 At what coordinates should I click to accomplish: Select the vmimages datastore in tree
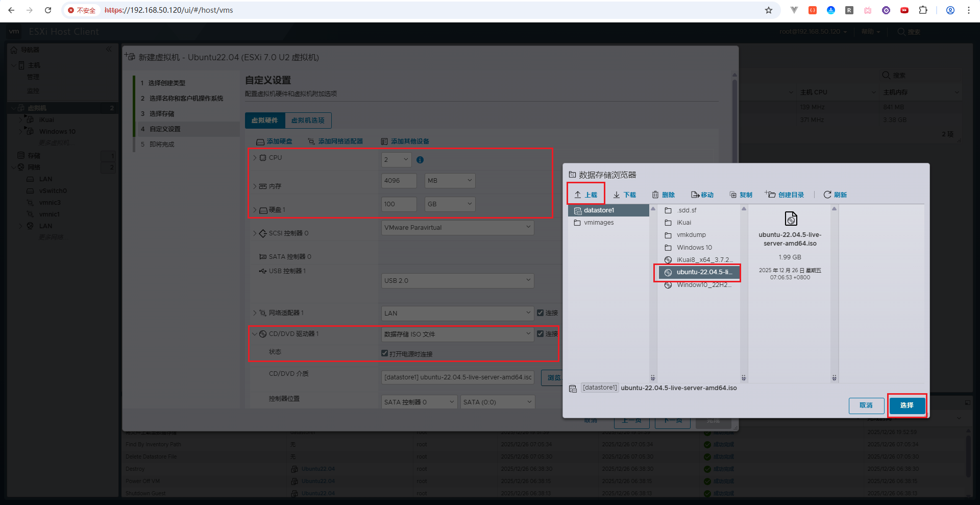(599, 223)
